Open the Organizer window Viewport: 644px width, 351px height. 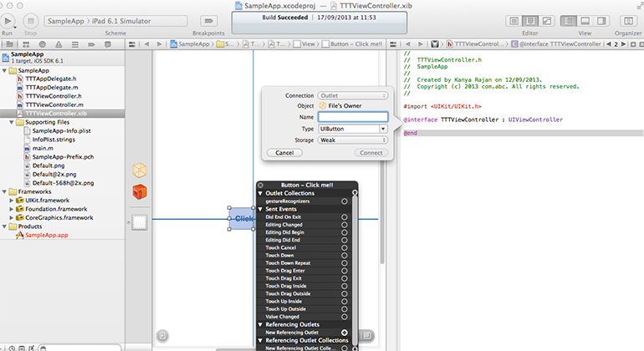tap(628, 21)
